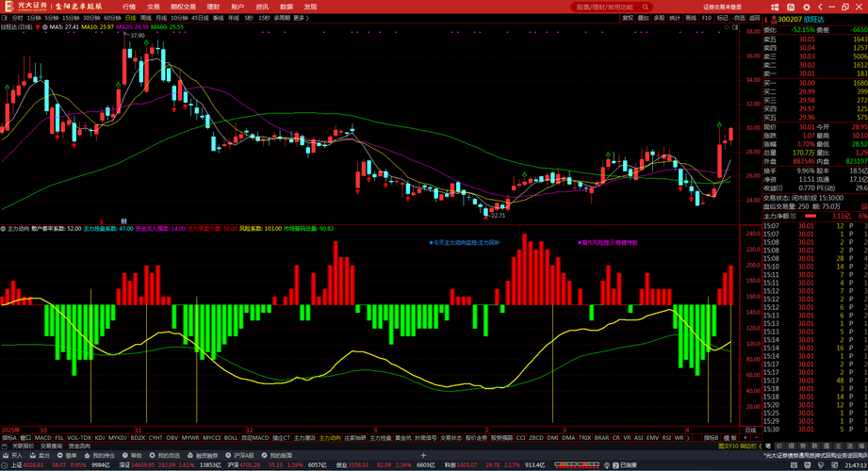
Task: Switch to 60分钟 period
Action: tap(112, 18)
